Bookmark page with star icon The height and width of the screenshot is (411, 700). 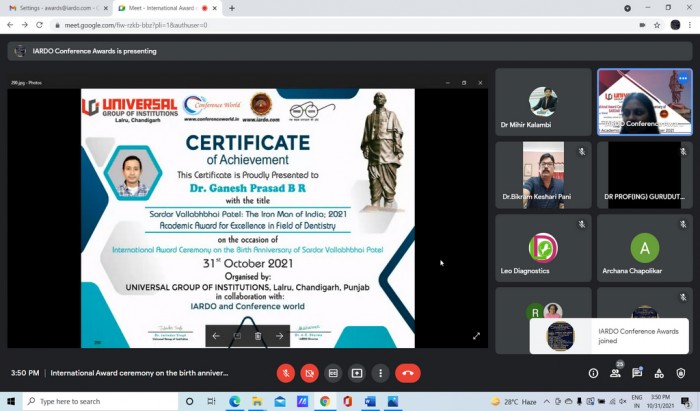657,25
